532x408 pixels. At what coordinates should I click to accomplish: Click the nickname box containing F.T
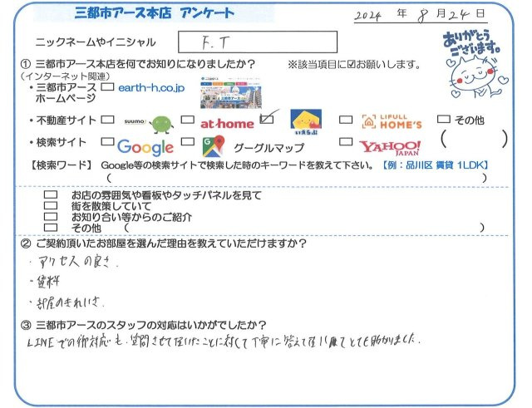click(258, 42)
